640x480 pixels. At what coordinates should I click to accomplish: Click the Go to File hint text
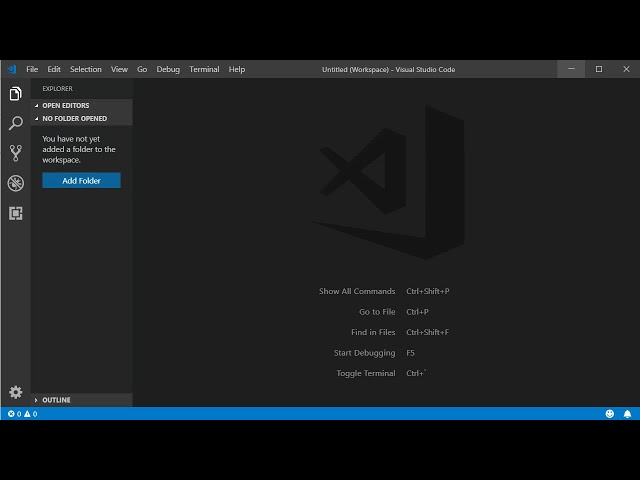point(377,312)
